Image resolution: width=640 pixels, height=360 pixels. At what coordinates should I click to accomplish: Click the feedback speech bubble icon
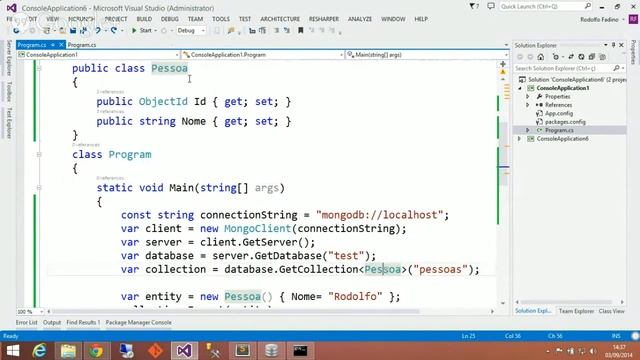coord(491,6)
